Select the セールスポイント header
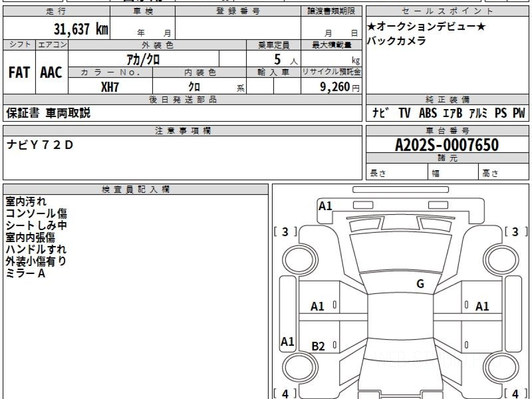Screen dimensions: 532x399 click(x=447, y=12)
